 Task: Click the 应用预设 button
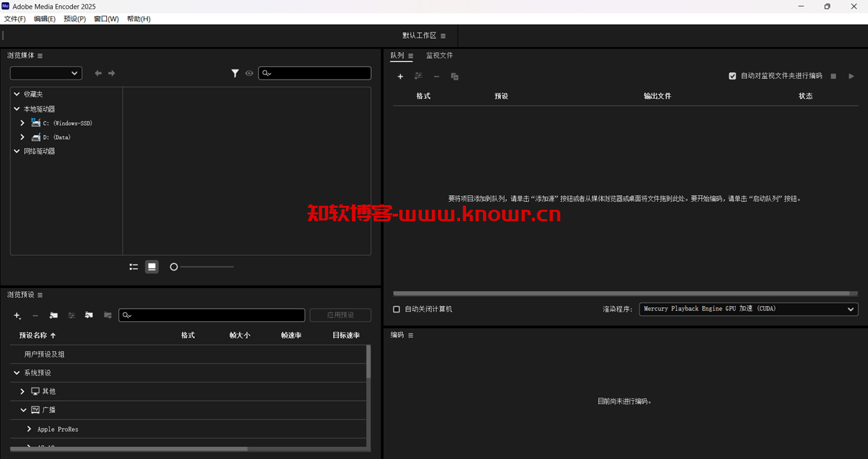(x=341, y=315)
